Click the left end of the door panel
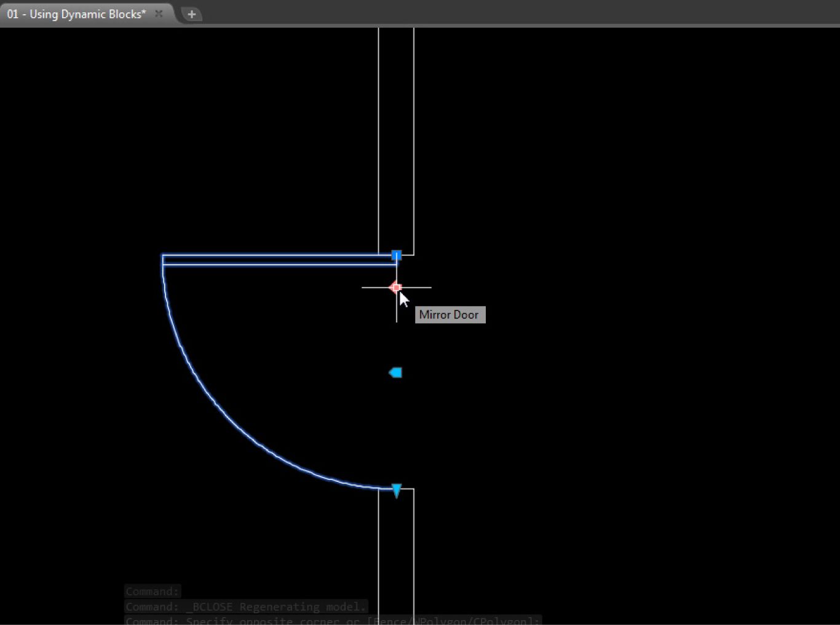This screenshot has height=625, width=840. tap(163, 260)
